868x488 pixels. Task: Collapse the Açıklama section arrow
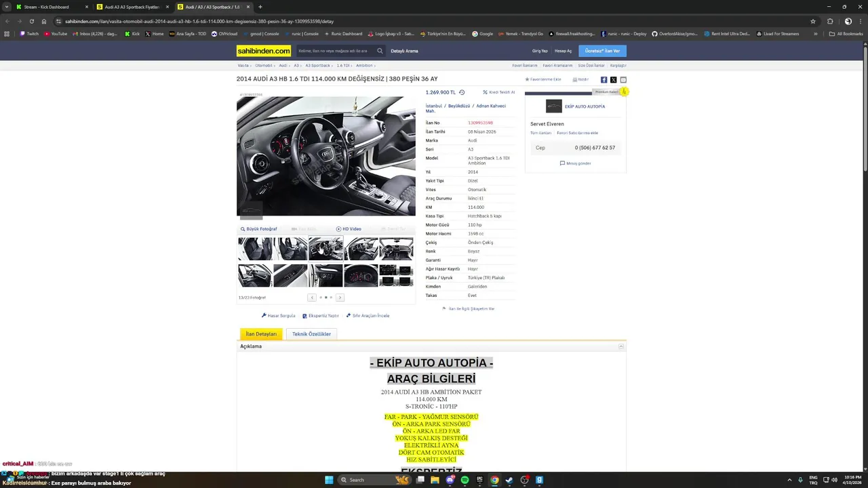pyautogui.click(x=621, y=346)
